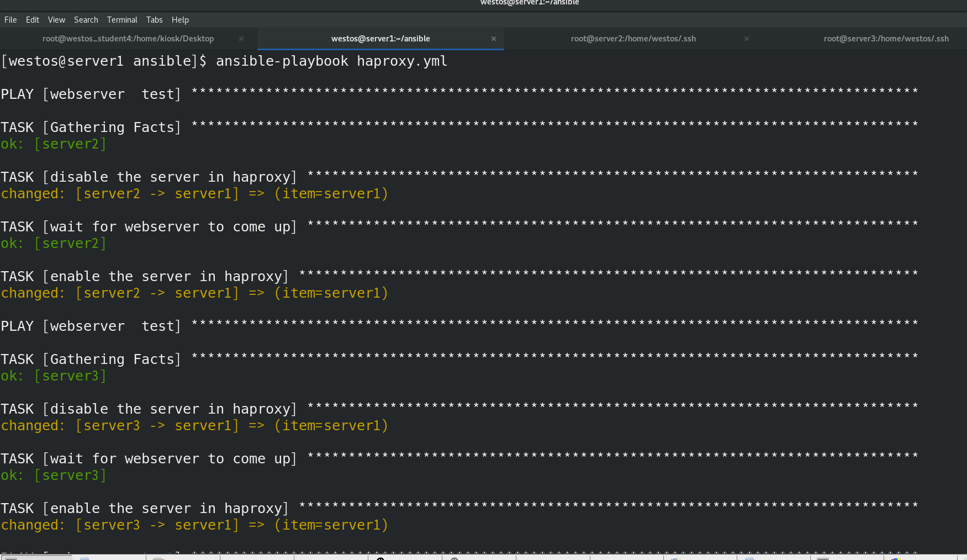Click second TASK [enable the server in haproxy]
Screen dimensions: 967x560
pyautogui.click(x=459, y=508)
